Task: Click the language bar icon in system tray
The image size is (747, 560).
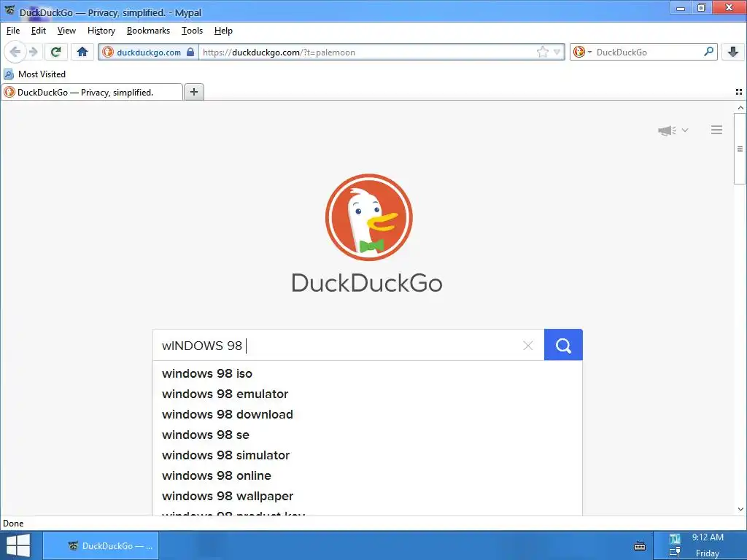Action: pyautogui.click(x=675, y=539)
